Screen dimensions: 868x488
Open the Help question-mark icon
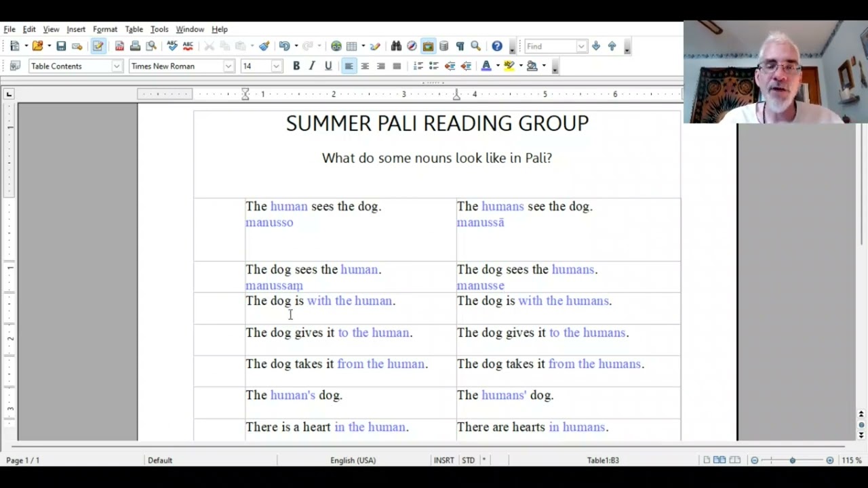pos(497,46)
